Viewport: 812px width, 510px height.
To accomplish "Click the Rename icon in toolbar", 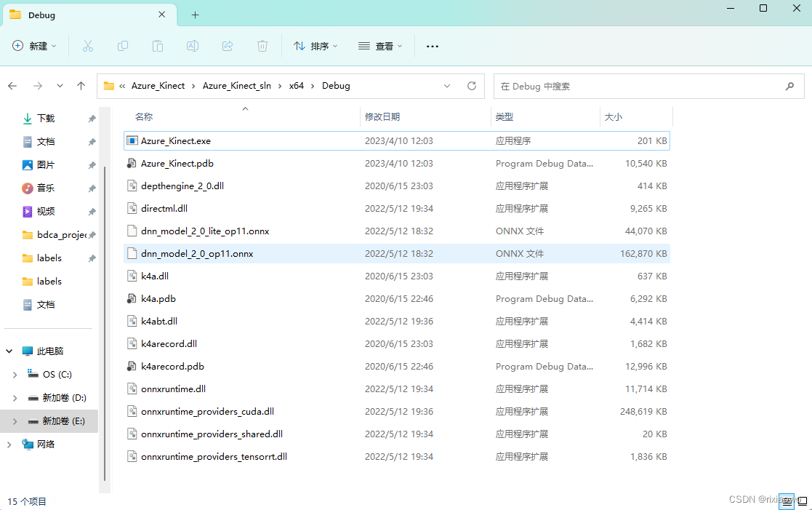I will tap(193, 46).
